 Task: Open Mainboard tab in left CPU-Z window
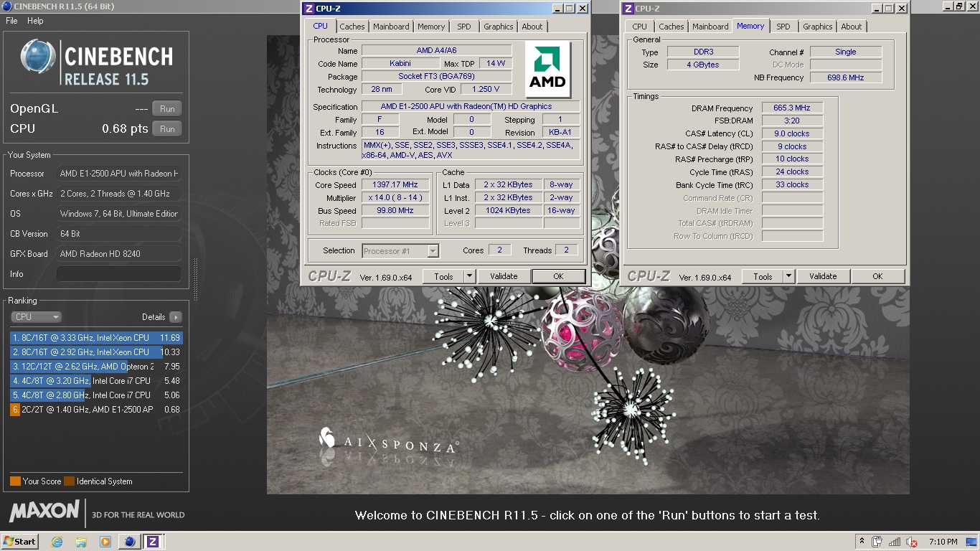point(391,27)
